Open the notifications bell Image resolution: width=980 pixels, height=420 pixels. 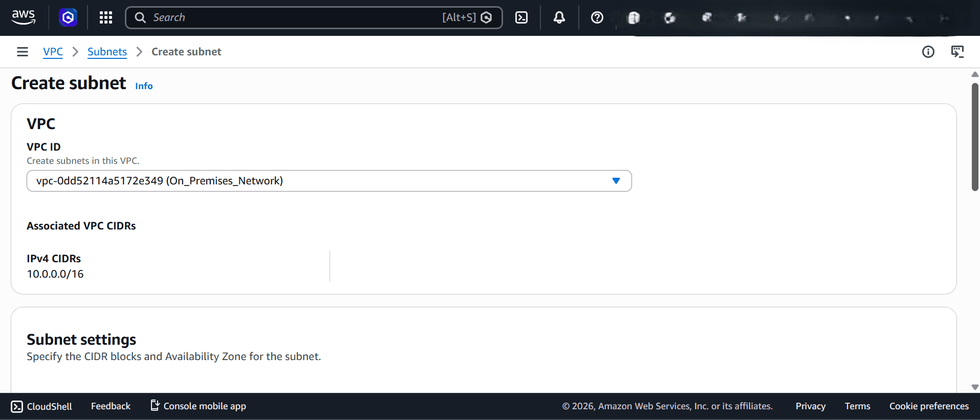[559, 17]
